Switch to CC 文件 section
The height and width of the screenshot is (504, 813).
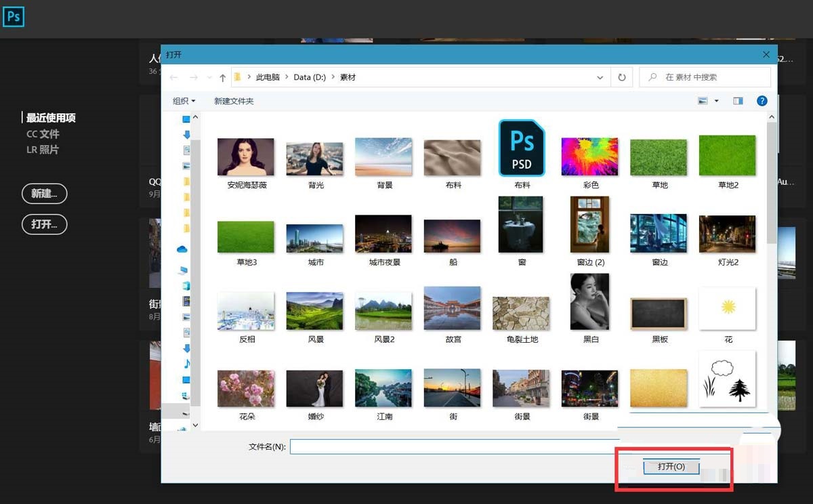(43, 134)
